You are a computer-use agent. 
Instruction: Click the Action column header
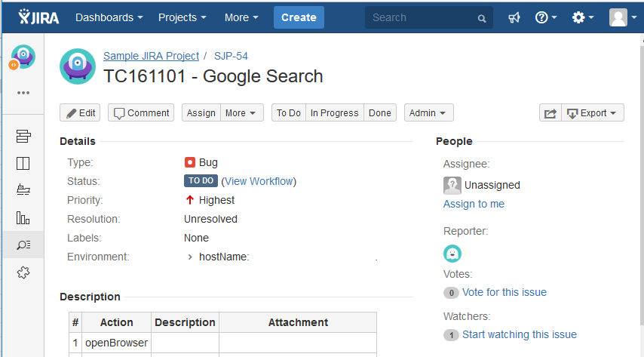[117, 322]
